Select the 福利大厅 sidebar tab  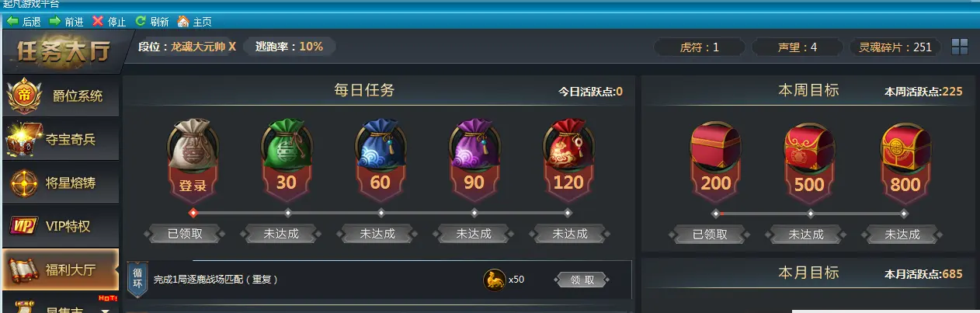click(61, 270)
